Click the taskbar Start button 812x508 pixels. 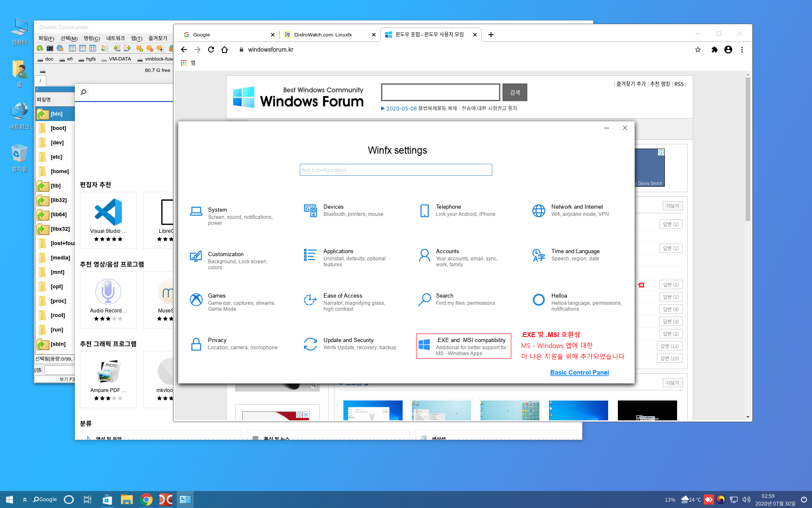tap(9, 500)
